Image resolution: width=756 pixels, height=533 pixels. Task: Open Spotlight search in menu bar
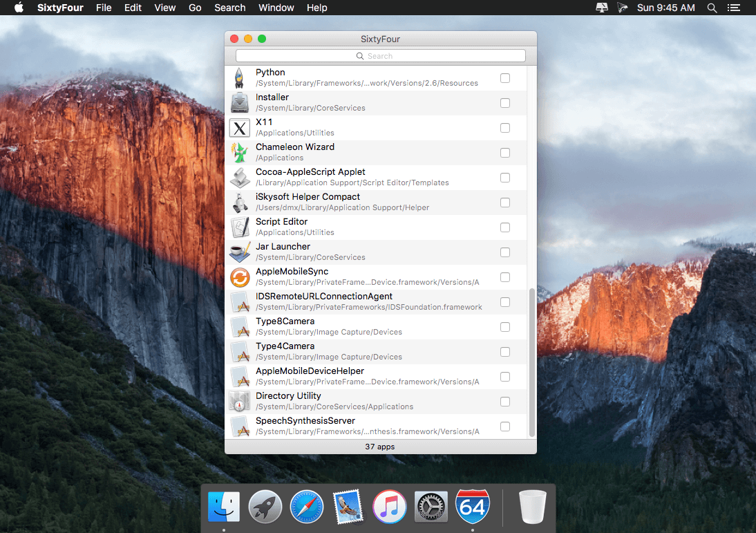[x=712, y=8]
